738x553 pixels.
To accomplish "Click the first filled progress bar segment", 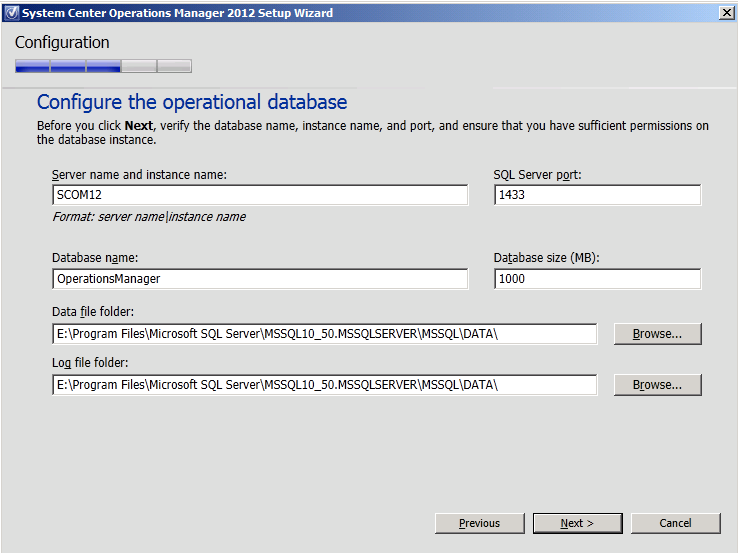I will click(32, 66).
